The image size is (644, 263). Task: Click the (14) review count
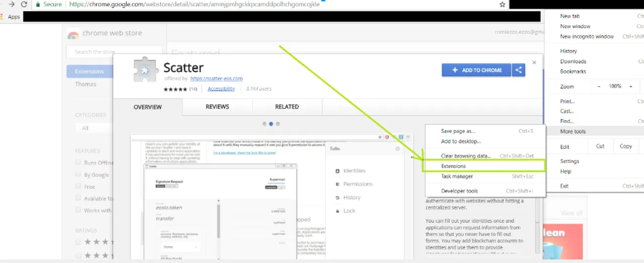(193, 89)
